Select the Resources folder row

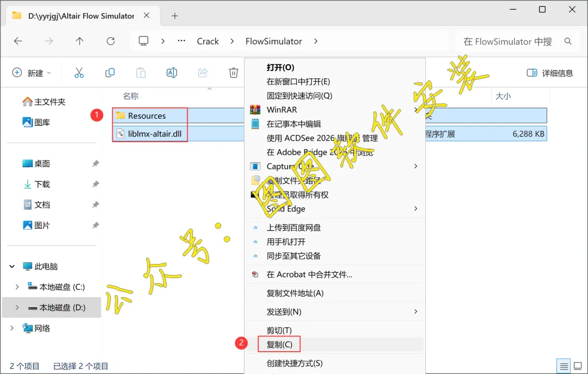coord(329,115)
